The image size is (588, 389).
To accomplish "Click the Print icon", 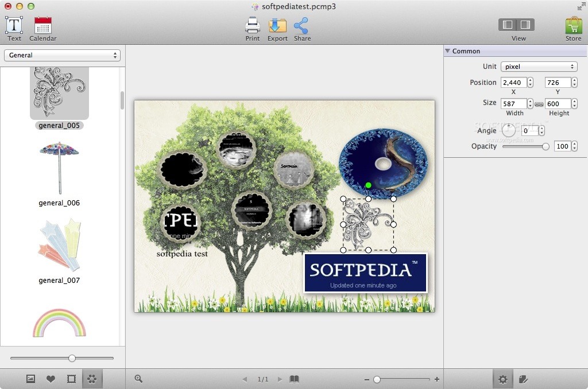I will coord(253,29).
